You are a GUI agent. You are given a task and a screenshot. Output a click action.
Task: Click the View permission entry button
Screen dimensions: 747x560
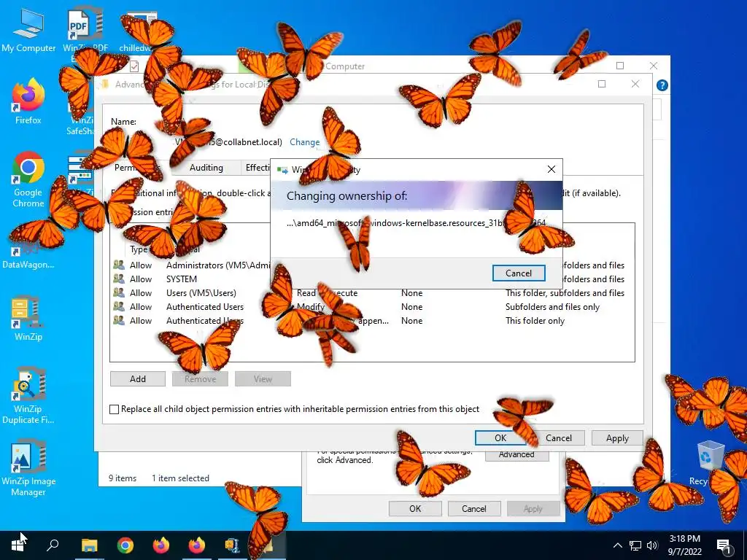tap(263, 379)
